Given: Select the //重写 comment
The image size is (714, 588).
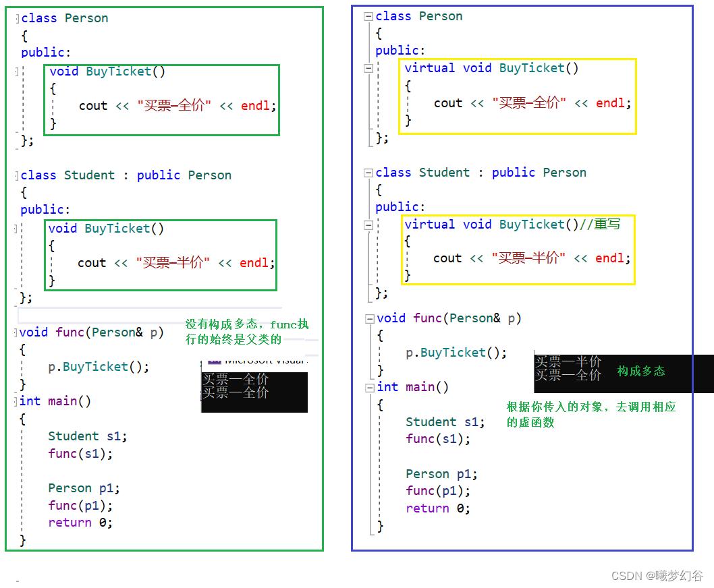Looking at the screenshot, I should coord(600,224).
